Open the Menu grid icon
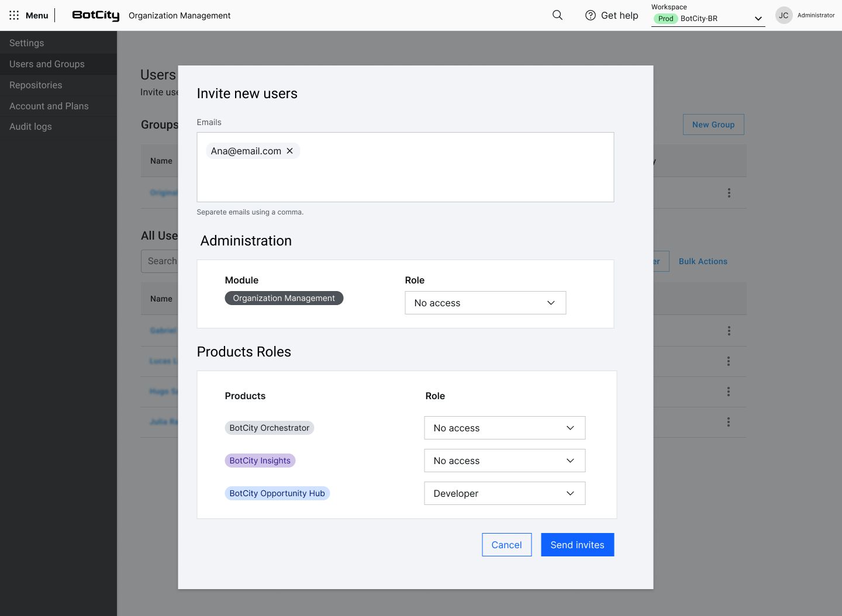This screenshot has width=842, height=616. pyautogui.click(x=14, y=15)
